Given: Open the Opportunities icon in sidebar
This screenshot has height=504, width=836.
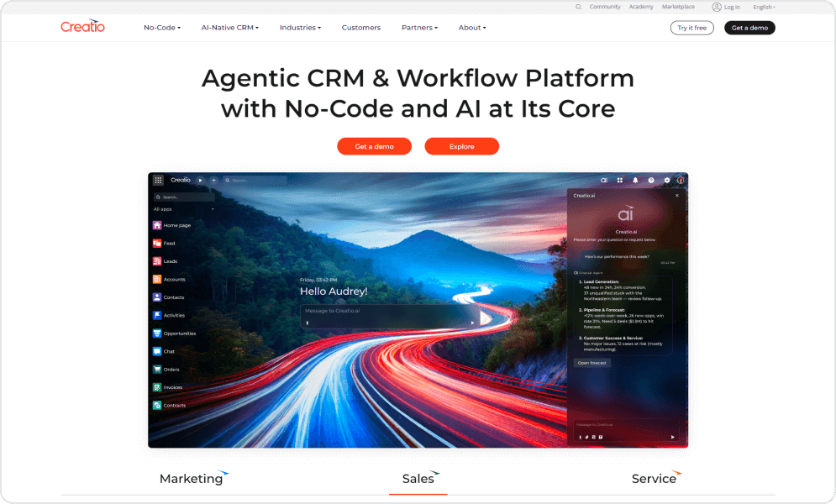Looking at the screenshot, I should [x=157, y=333].
